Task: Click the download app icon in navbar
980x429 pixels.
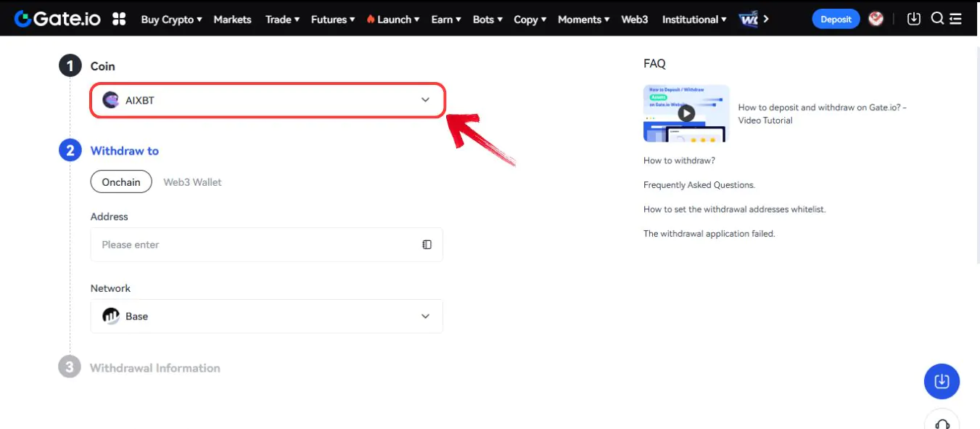Action: click(914, 19)
